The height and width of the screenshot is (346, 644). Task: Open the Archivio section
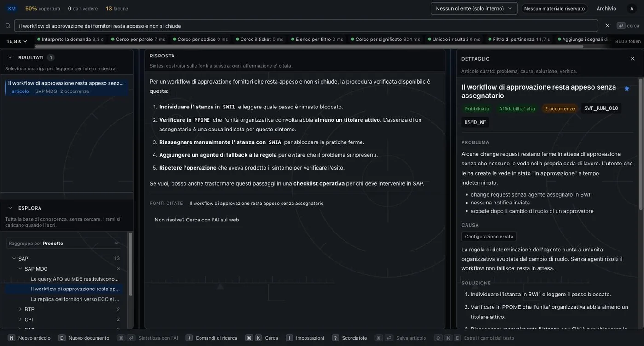click(x=606, y=8)
